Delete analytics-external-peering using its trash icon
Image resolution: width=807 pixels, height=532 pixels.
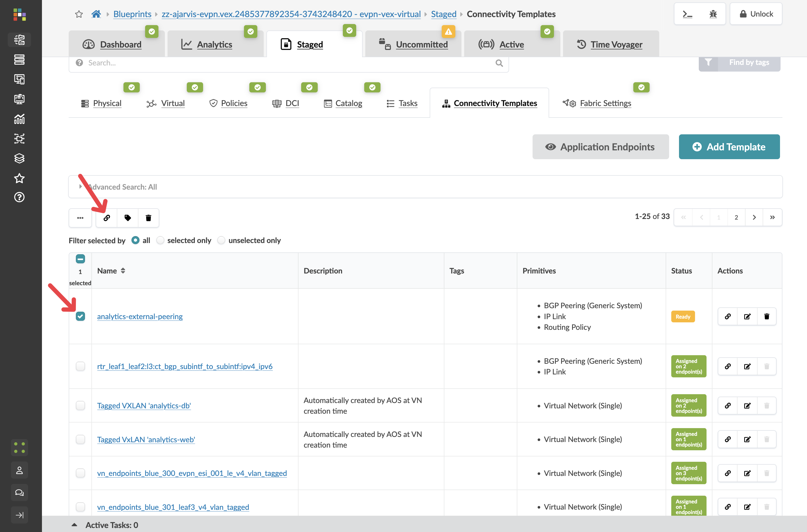tap(767, 316)
